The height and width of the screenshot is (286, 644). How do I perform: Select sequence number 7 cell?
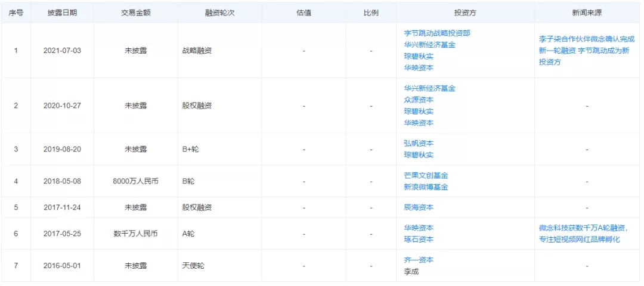tap(16, 266)
